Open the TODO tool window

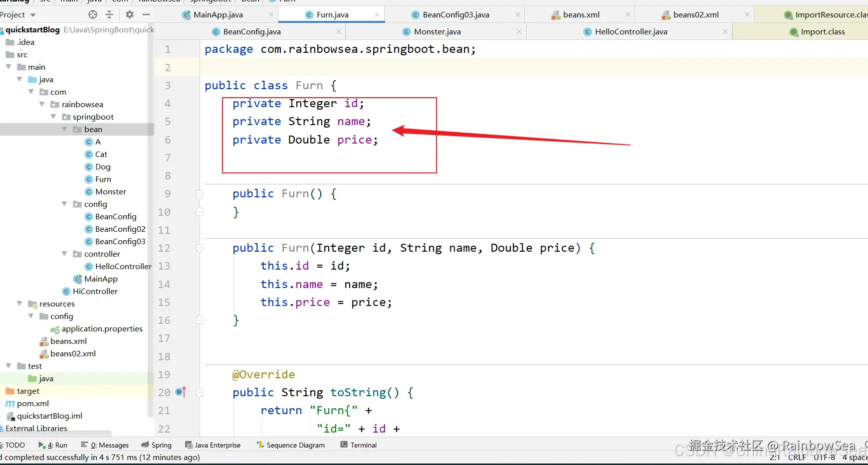(13, 445)
